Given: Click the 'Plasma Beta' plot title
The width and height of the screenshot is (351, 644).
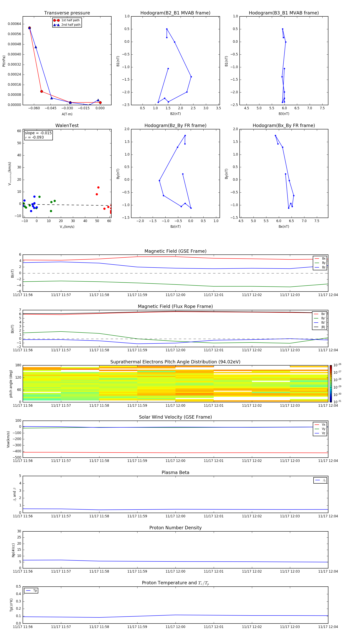Looking at the screenshot, I should pos(175,472).
